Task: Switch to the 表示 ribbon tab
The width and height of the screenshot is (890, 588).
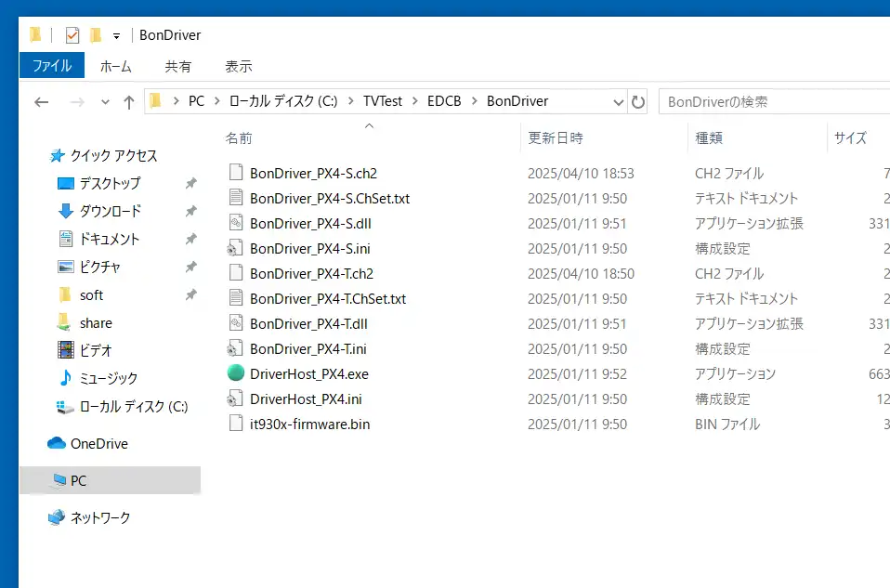Action: click(x=239, y=66)
